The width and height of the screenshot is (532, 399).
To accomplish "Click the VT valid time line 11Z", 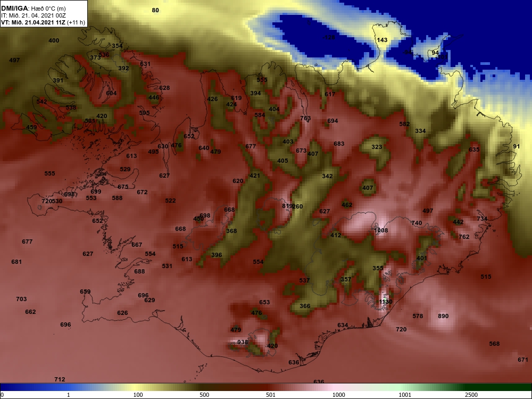I will (x=43, y=23).
